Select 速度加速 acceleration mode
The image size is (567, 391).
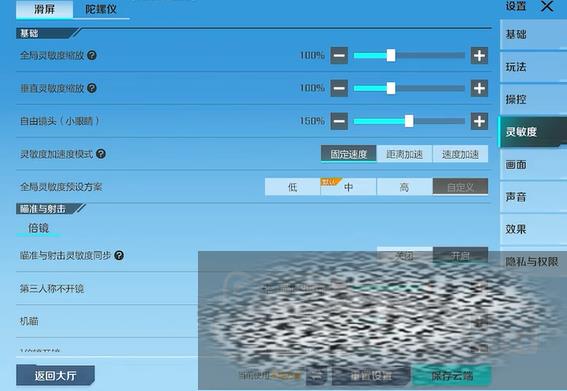click(x=460, y=154)
